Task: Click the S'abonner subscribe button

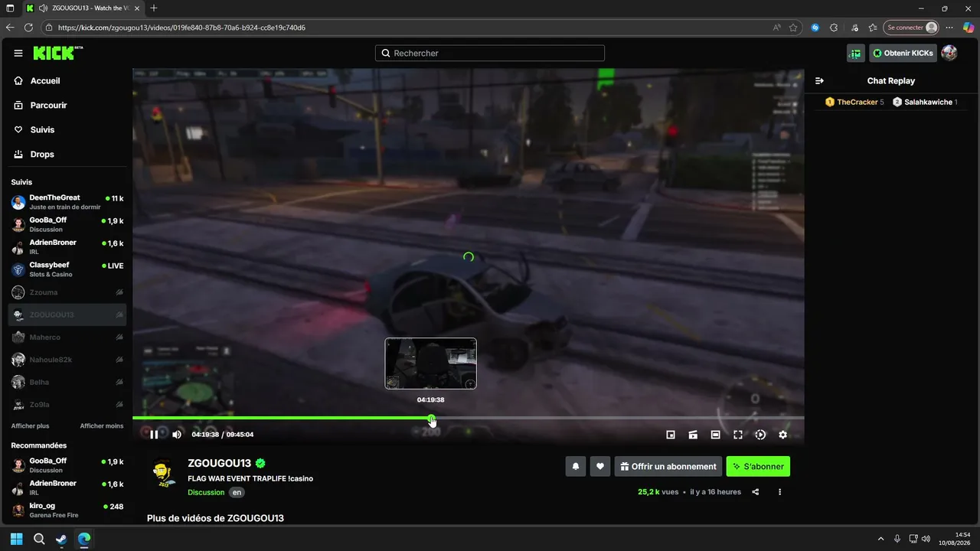Action: (x=758, y=466)
